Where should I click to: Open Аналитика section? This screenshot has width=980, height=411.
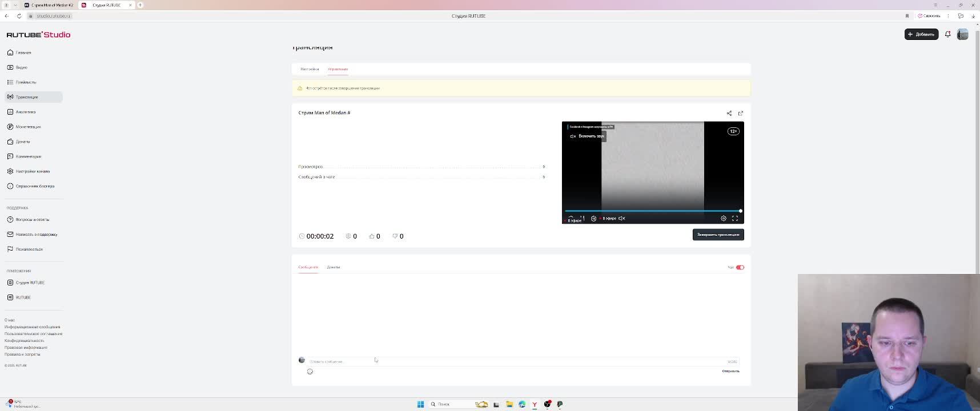click(34, 112)
